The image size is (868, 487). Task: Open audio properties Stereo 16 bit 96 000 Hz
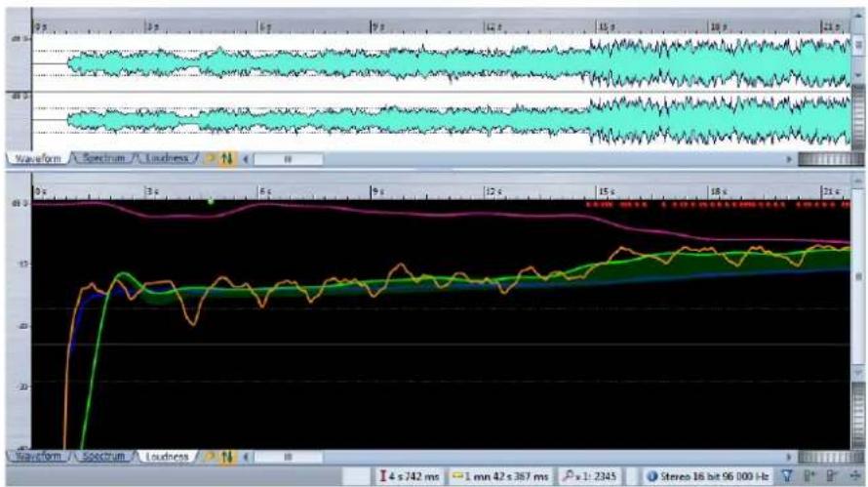707,476
